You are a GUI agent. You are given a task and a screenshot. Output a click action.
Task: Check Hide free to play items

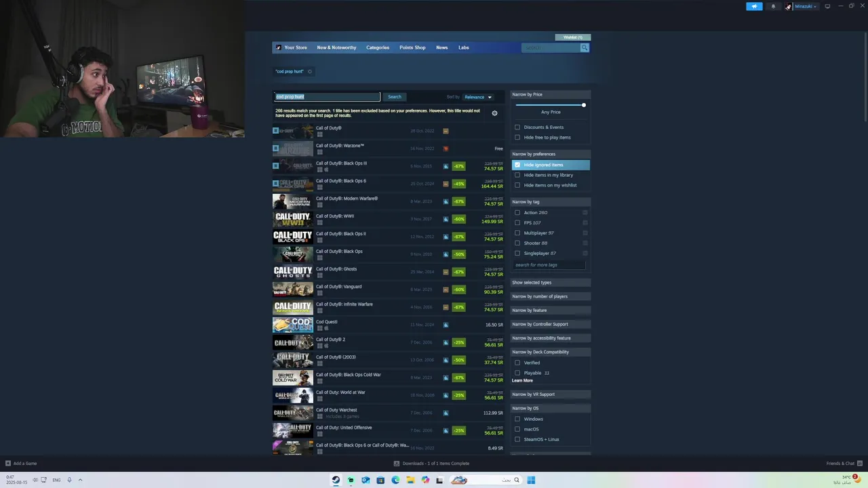517,137
